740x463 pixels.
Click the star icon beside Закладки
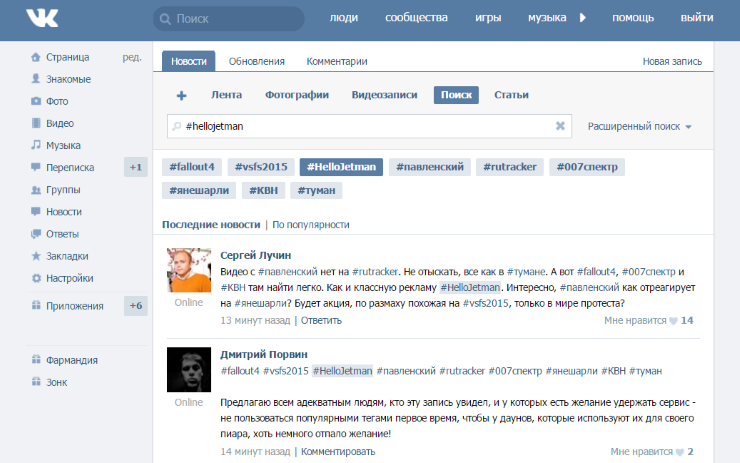[36, 256]
